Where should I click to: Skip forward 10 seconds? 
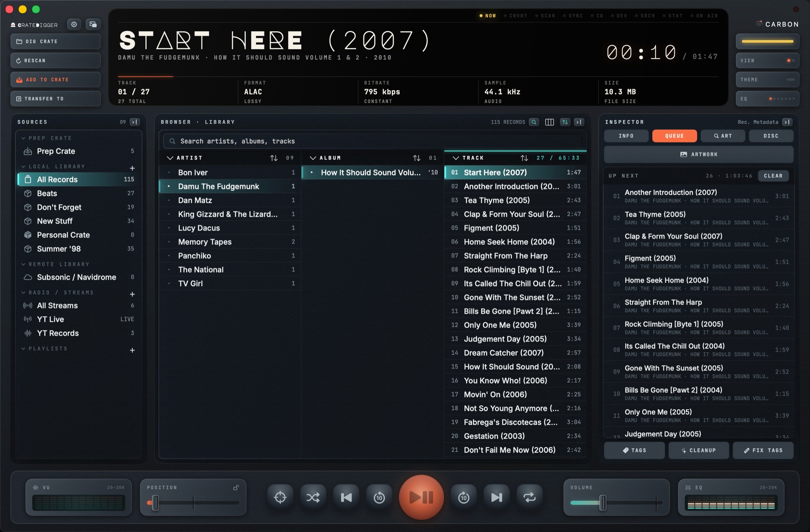point(464,498)
